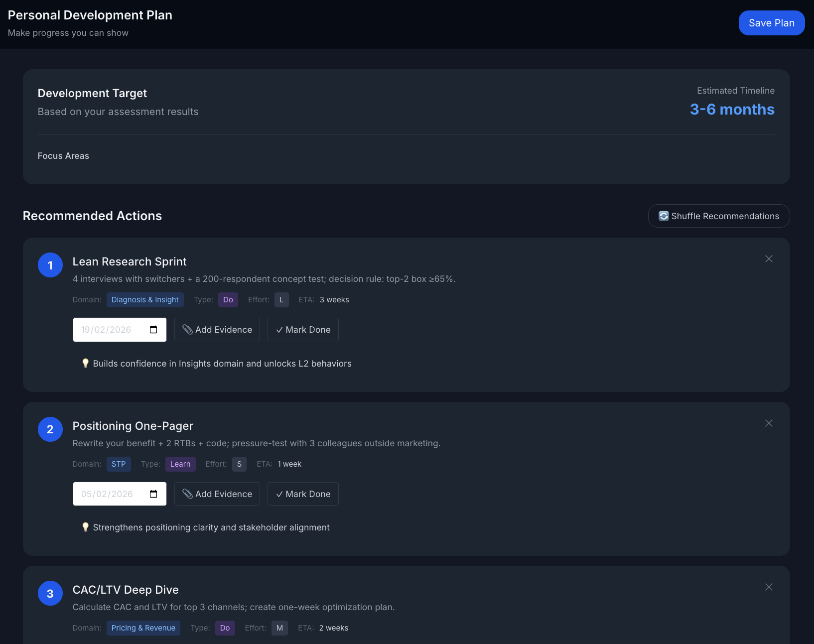Close the CAC/LTV Deep Dive card
This screenshot has height=644, width=814.
(x=769, y=587)
